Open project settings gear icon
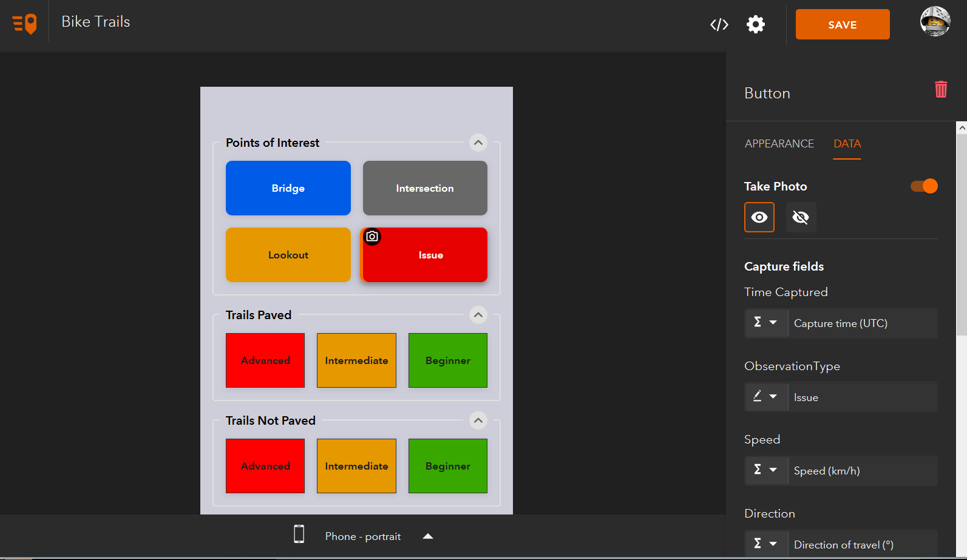This screenshot has height=560, width=967. tap(756, 24)
